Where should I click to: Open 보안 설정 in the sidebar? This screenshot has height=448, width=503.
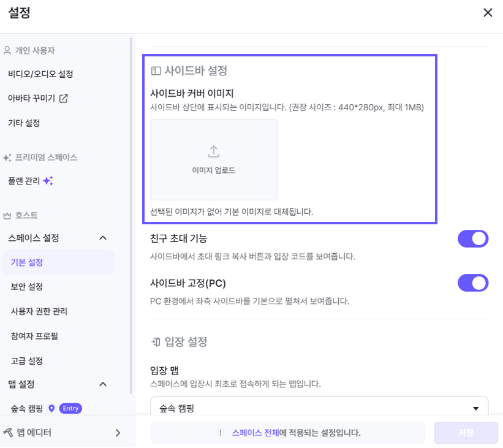pos(27,287)
